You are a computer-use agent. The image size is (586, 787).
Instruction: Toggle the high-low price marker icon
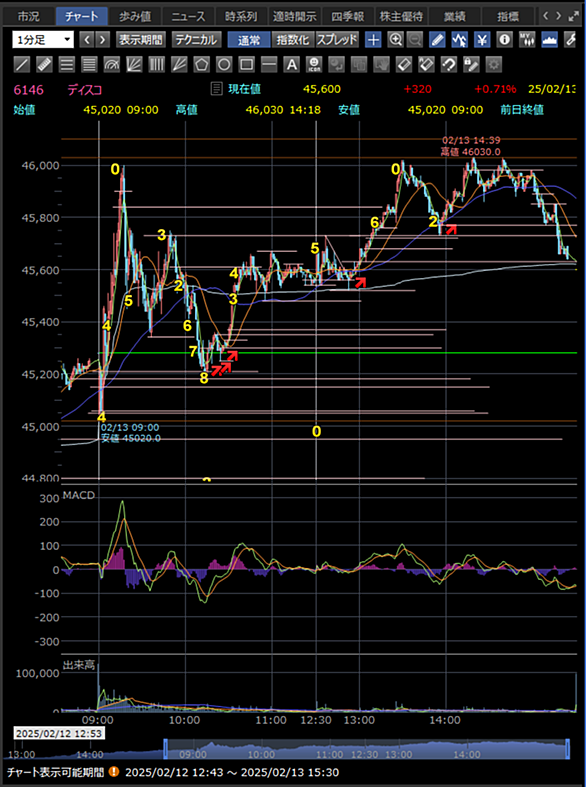click(x=460, y=40)
